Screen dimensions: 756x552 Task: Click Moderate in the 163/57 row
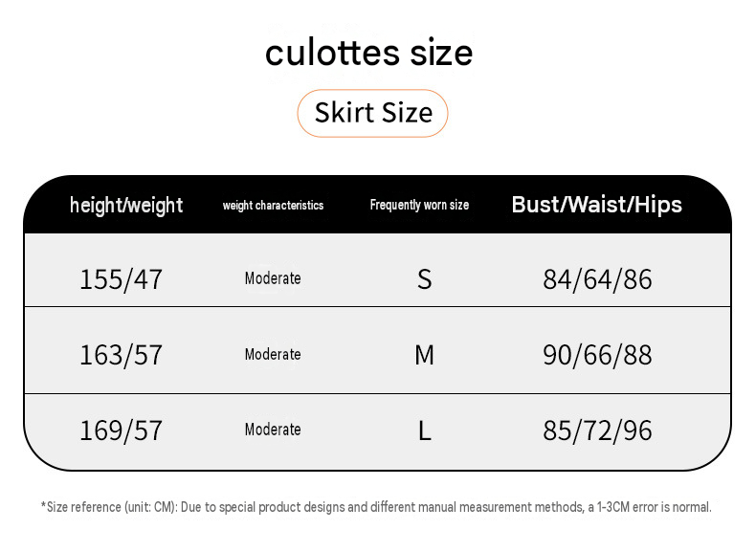(x=273, y=354)
